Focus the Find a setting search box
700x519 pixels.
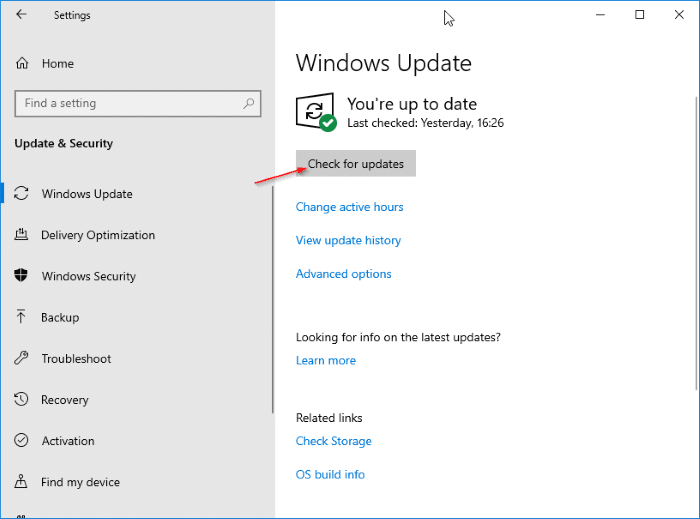click(138, 104)
